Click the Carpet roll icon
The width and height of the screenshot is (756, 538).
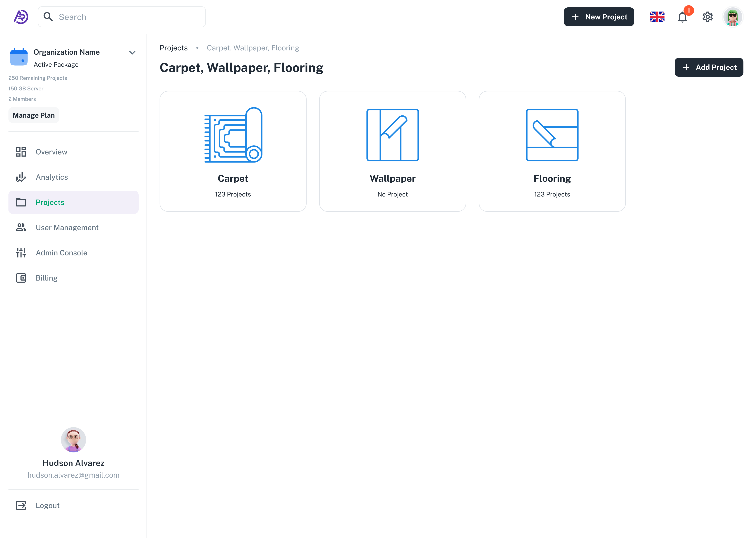[x=233, y=135]
